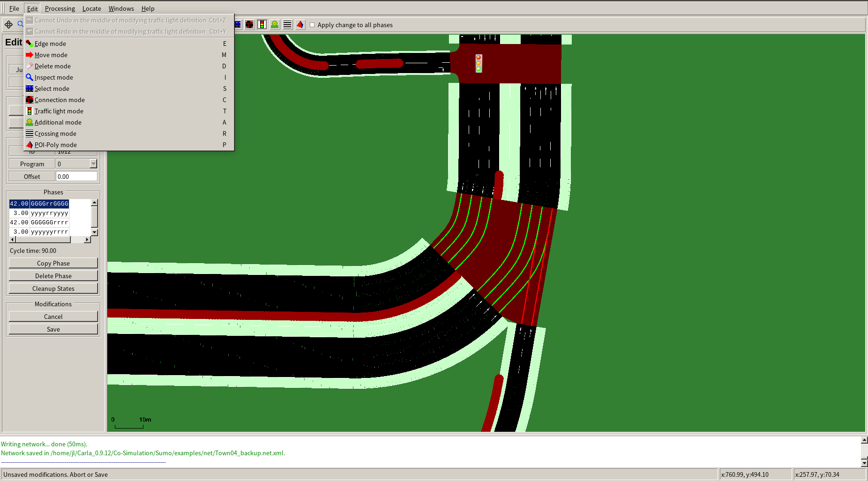Image resolution: width=868 pixels, height=481 pixels.
Task: Click the Delete Phase button
Action: [x=53, y=276]
